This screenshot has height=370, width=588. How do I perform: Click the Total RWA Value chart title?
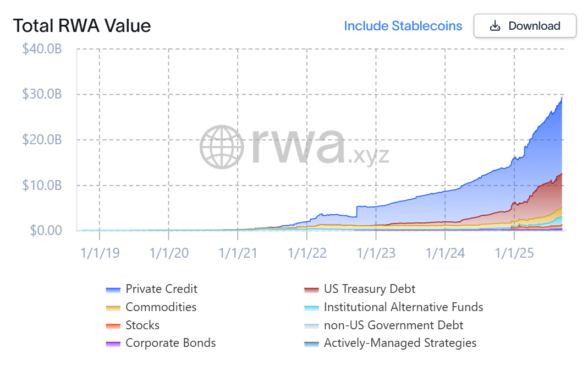click(x=82, y=25)
